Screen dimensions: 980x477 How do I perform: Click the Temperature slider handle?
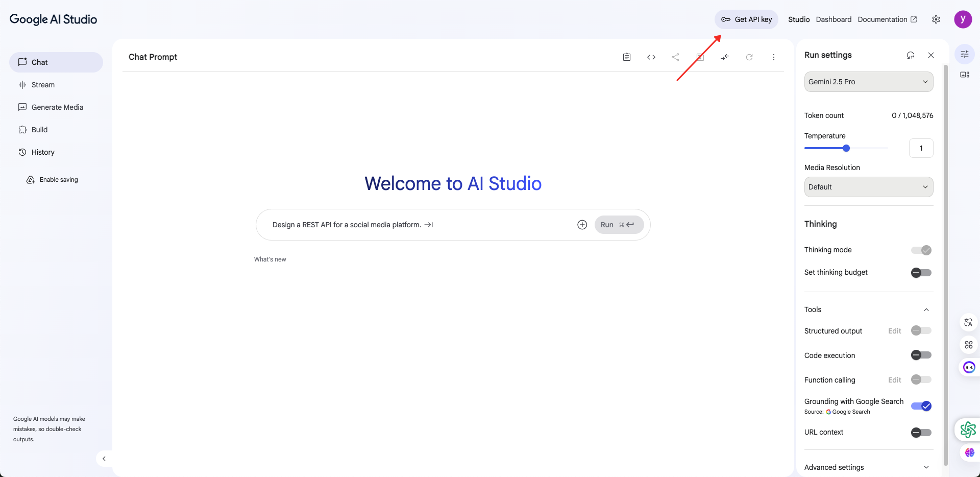tap(846, 148)
